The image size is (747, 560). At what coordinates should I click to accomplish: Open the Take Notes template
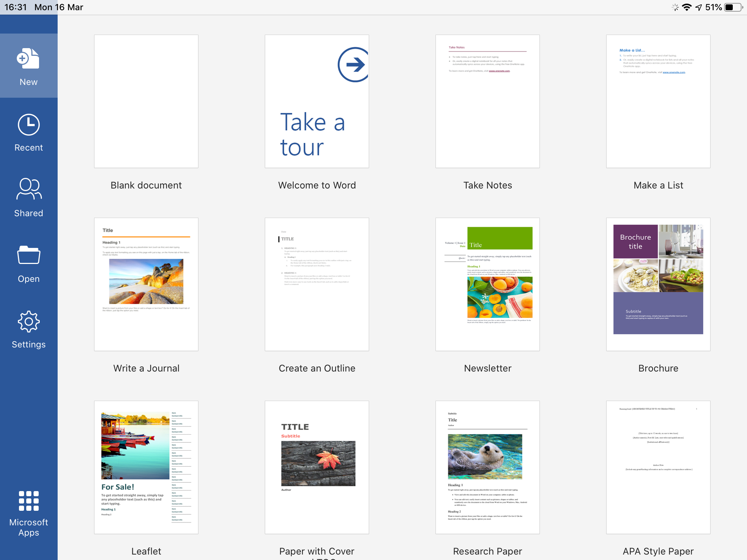[x=487, y=101]
